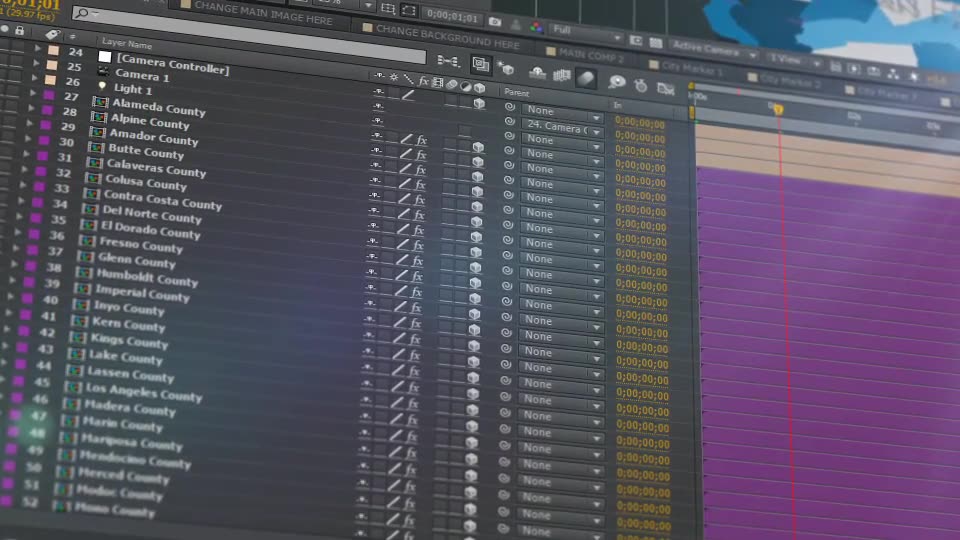Click the Camera 1 layer camera icon
The height and width of the screenshot is (540, 960).
tap(103, 72)
